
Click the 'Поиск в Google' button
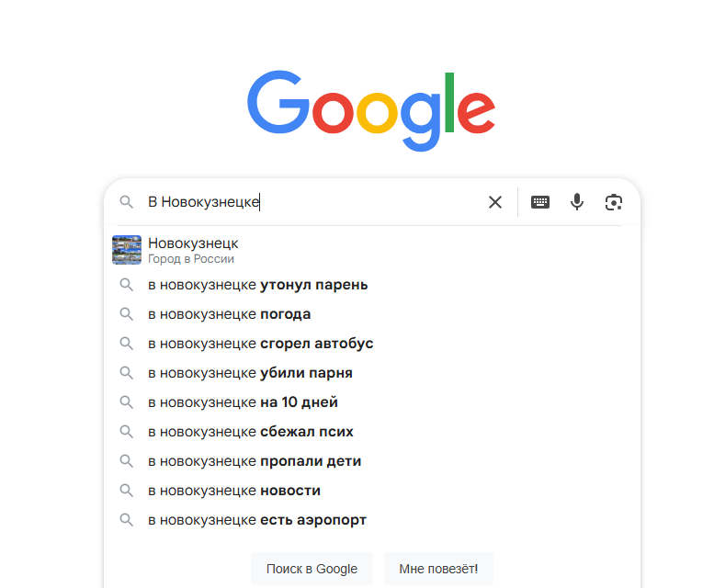point(312,569)
